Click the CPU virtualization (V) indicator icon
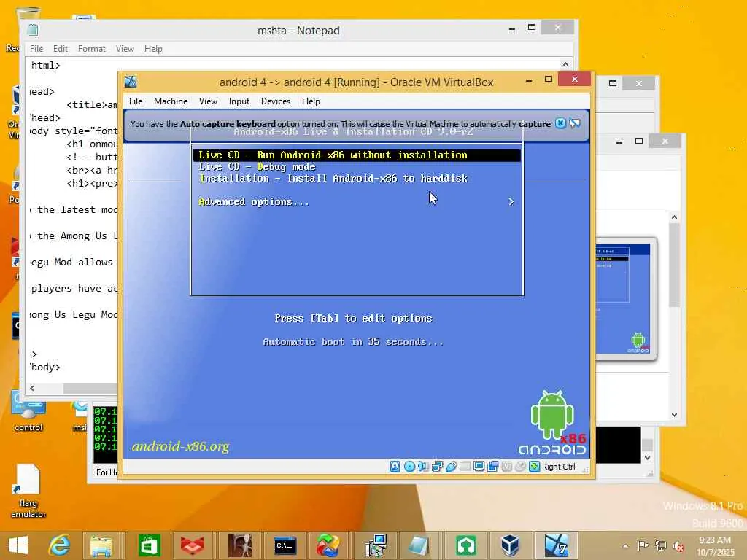This screenshot has height=560, width=747. (x=507, y=467)
